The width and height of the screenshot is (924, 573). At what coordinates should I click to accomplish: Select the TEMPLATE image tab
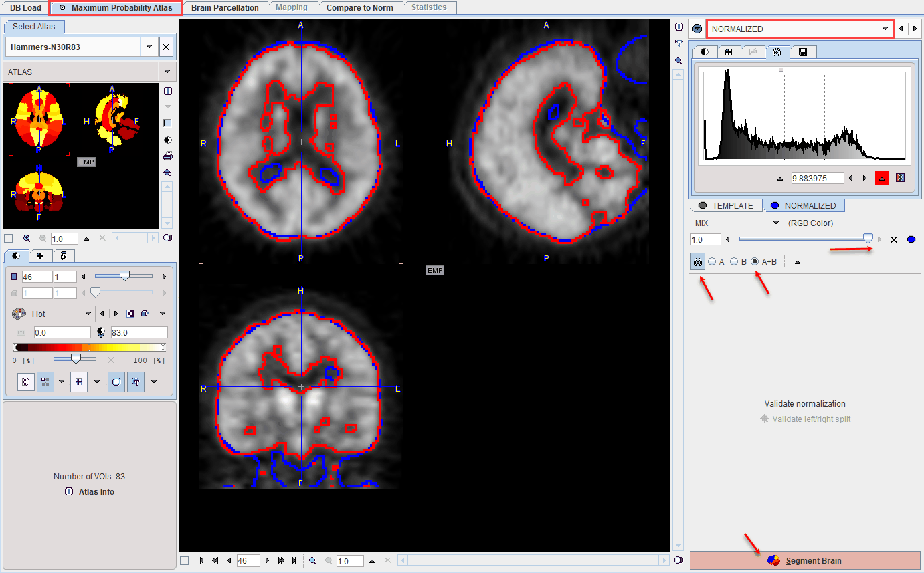[725, 205]
